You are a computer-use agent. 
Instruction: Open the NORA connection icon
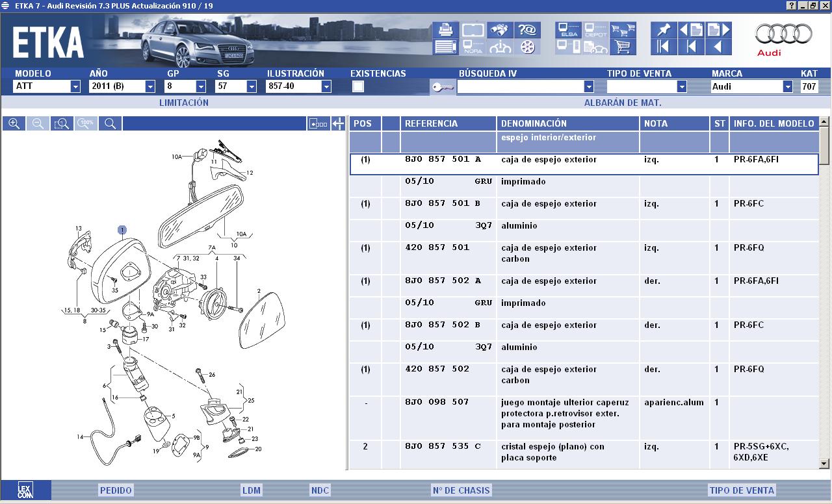click(x=473, y=47)
